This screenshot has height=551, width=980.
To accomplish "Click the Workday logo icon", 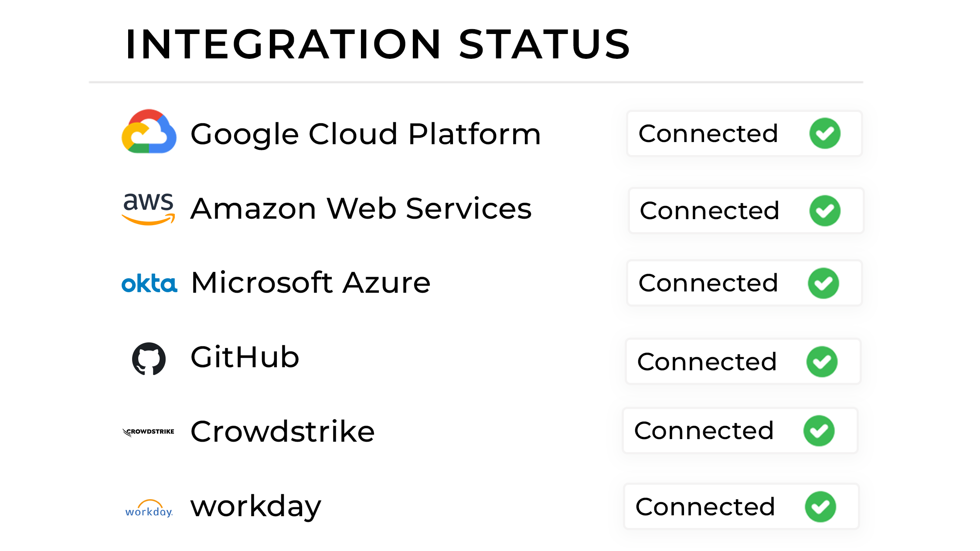I will click(149, 508).
